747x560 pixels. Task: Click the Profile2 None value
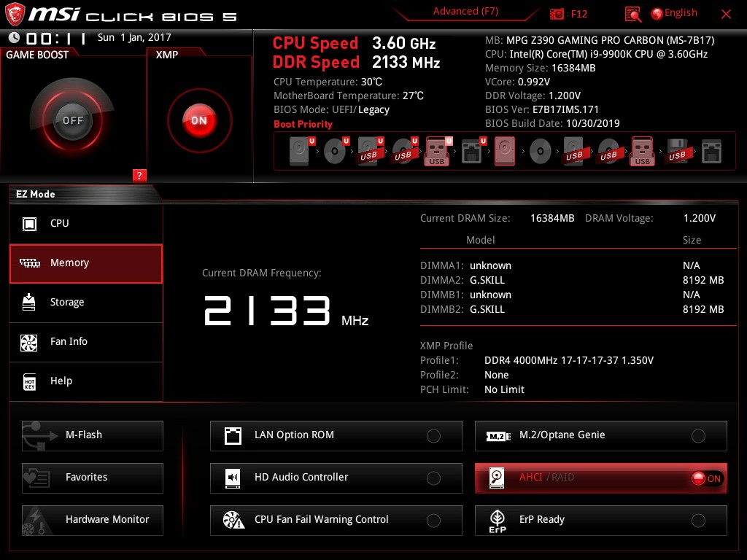tap(496, 376)
